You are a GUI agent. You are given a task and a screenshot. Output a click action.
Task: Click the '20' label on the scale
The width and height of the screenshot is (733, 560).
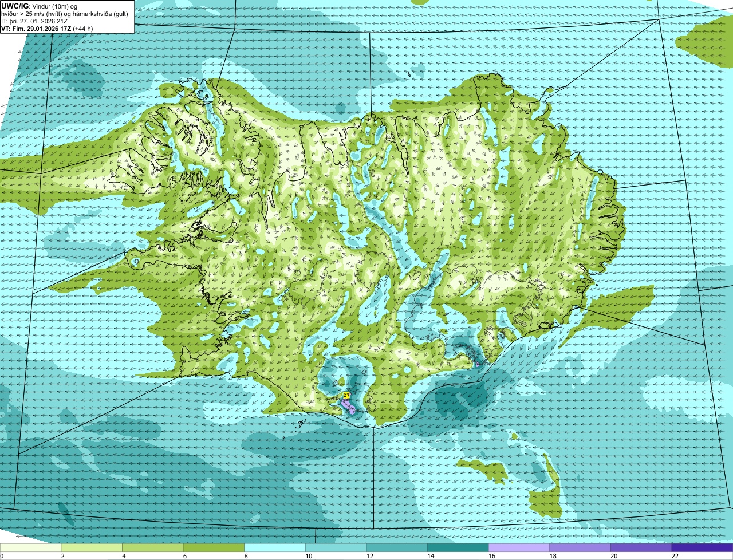coord(614,556)
